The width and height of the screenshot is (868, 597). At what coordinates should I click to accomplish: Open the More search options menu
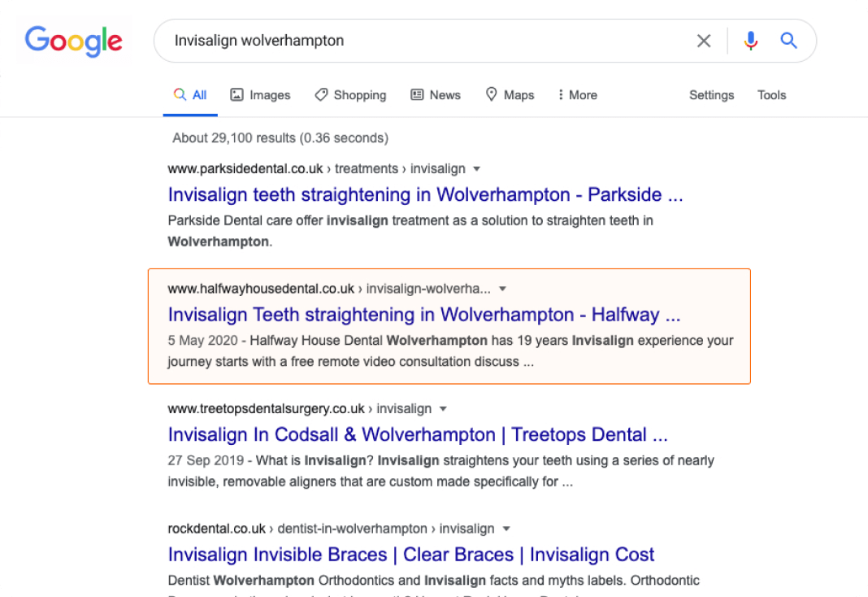point(577,94)
